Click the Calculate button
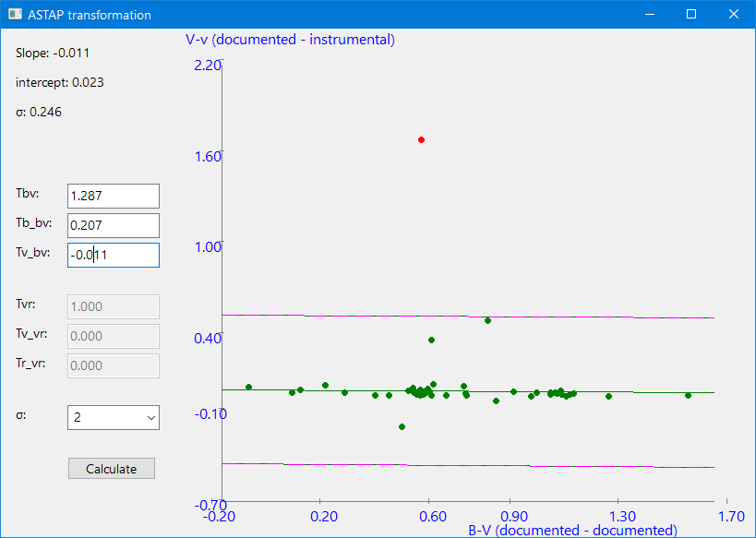This screenshot has height=538, width=756. click(112, 469)
